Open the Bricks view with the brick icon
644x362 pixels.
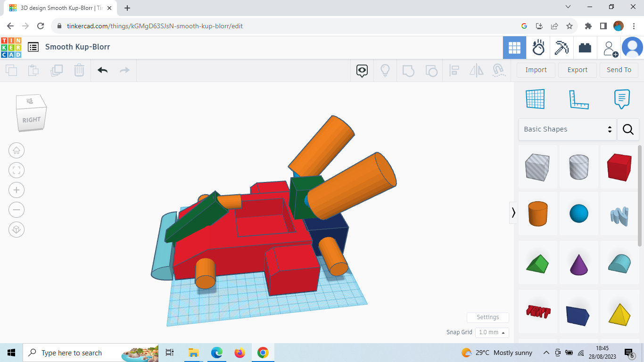click(x=585, y=47)
